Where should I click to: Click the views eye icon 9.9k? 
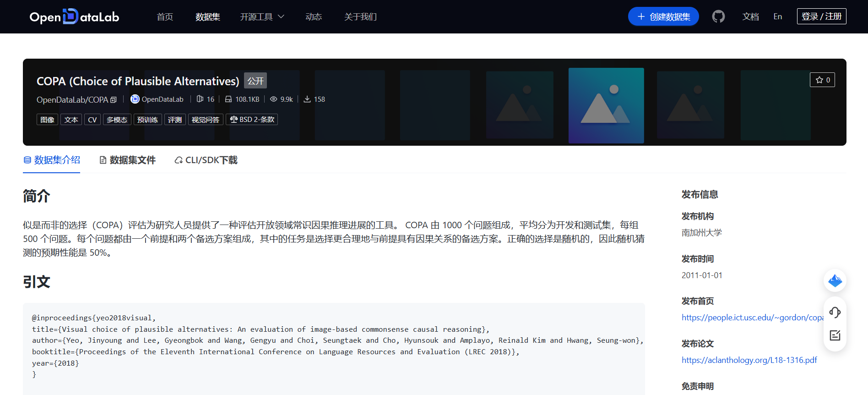[273, 99]
